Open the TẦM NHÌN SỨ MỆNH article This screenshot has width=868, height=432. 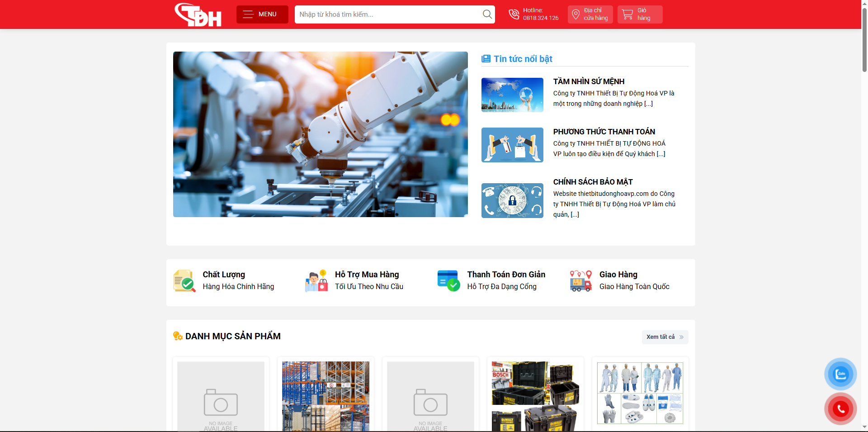[x=589, y=81]
